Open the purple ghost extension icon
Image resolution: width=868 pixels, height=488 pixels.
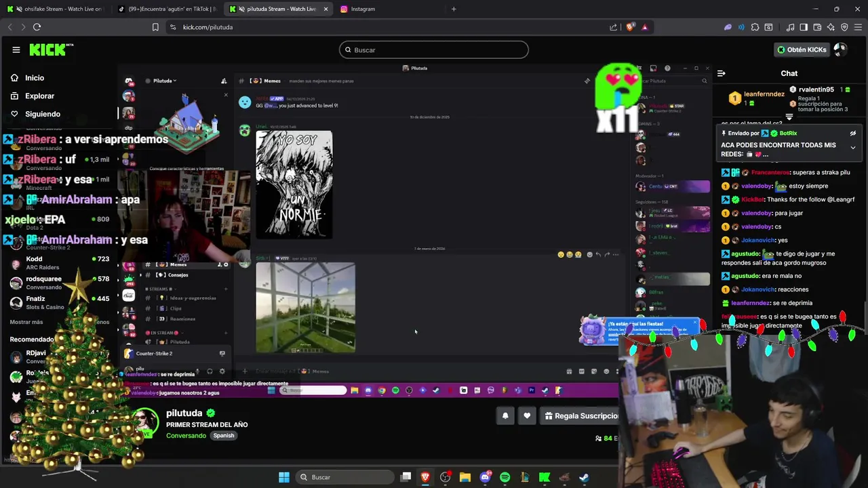(x=728, y=27)
